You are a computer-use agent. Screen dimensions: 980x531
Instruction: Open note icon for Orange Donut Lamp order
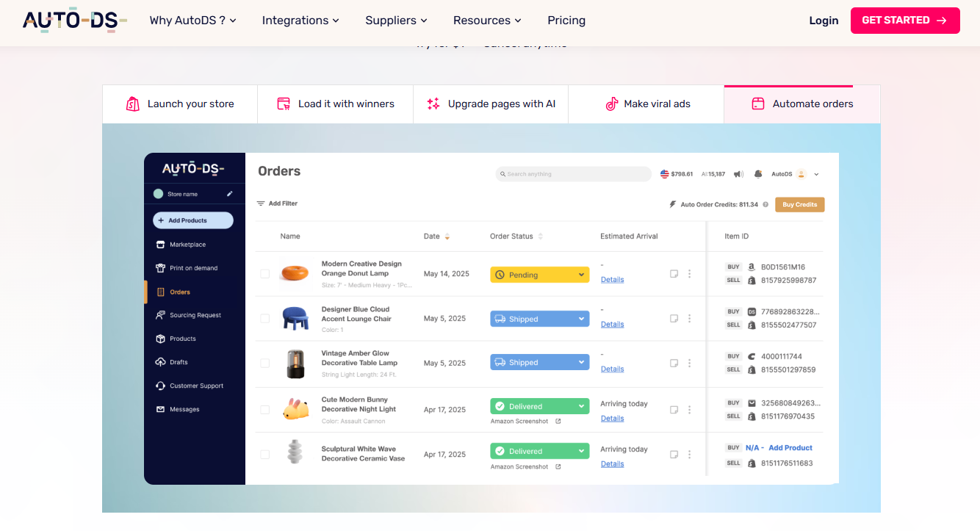674,274
